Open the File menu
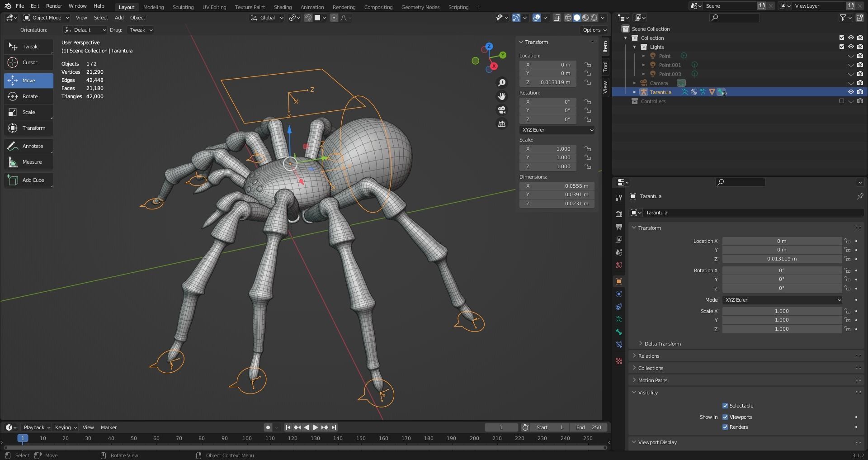868x460 pixels. point(20,6)
